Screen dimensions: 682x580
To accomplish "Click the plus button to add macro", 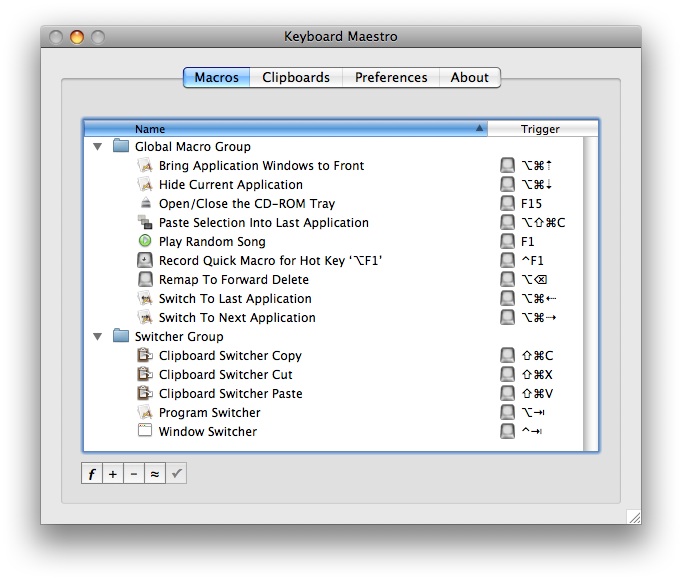I will [113, 473].
